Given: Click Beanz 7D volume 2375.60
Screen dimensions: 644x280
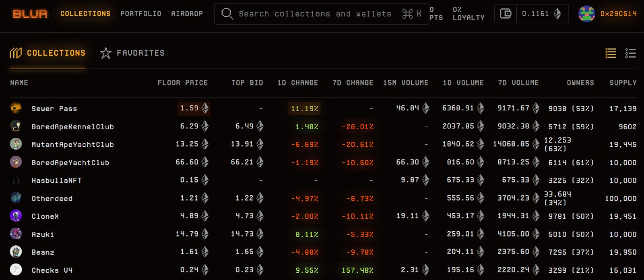Looking at the screenshot, I should (x=518, y=252).
